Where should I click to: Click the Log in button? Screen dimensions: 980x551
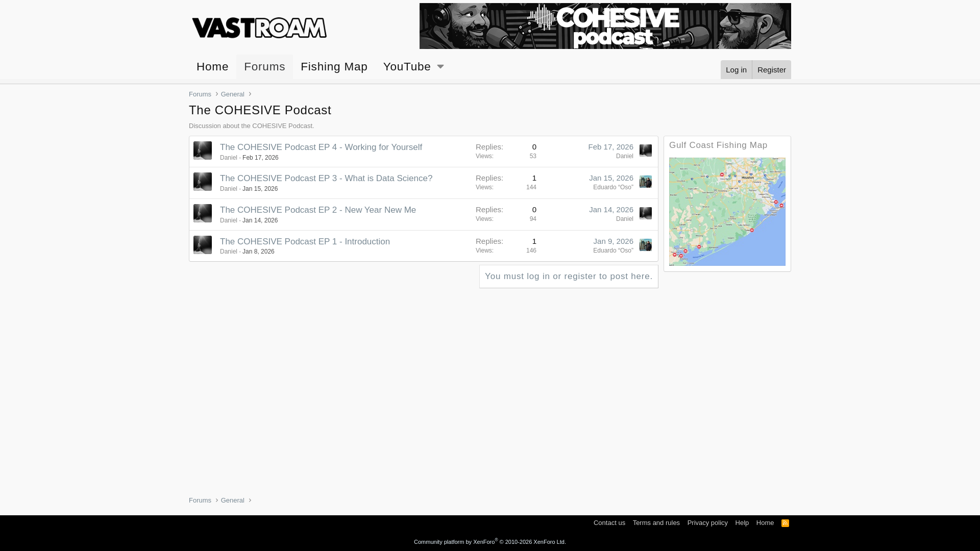coord(736,69)
